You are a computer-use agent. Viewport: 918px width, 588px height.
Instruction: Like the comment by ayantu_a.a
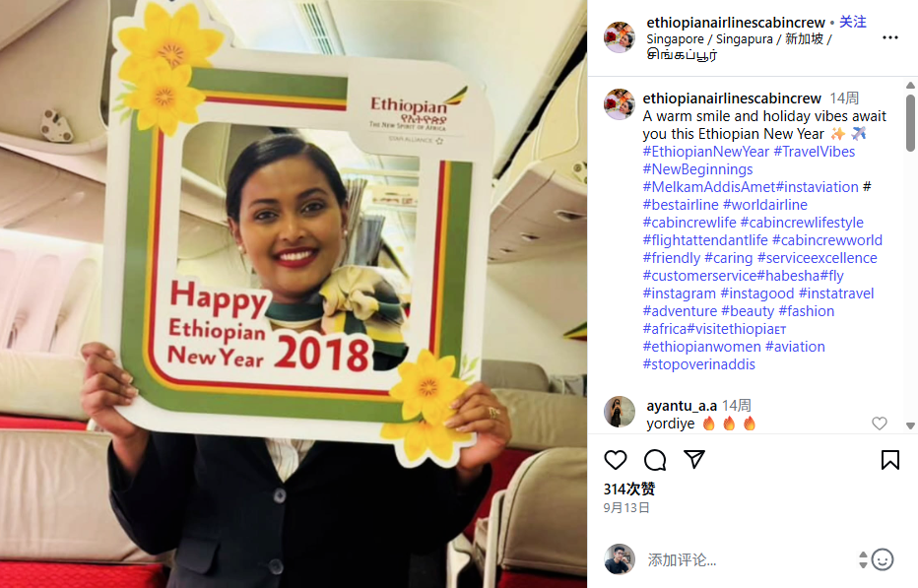880,424
